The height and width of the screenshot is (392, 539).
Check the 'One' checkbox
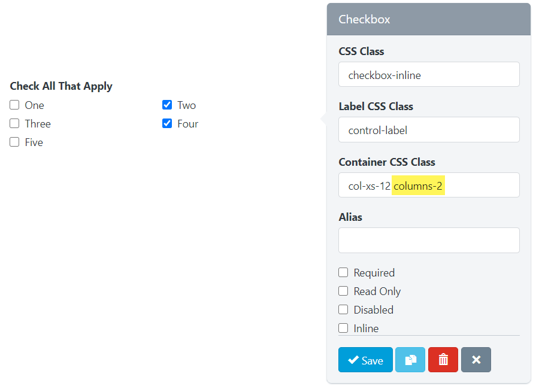pos(14,105)
